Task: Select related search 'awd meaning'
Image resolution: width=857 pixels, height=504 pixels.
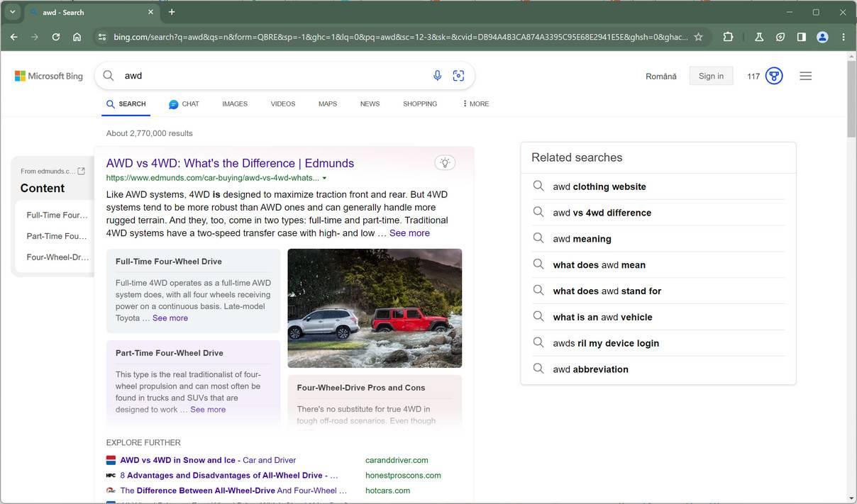Action: pyautogui.click(x=582, y=239)
